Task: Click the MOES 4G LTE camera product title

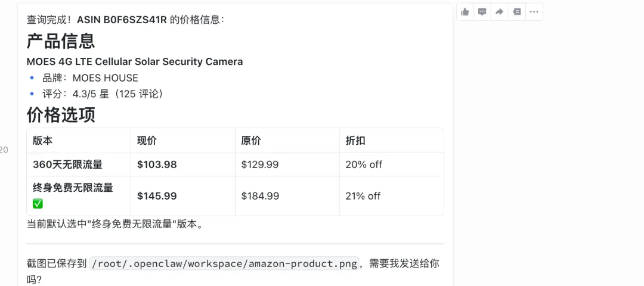Action: coord(135,61)
